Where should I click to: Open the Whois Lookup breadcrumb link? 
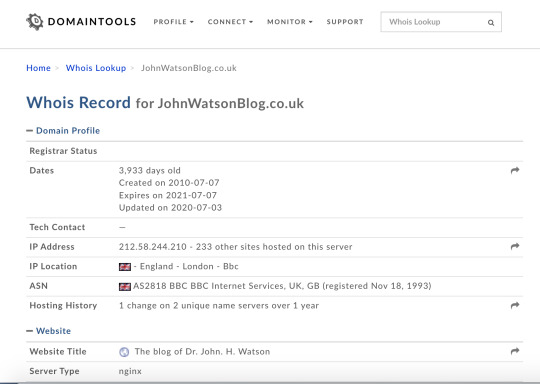(x=96, y=68)
